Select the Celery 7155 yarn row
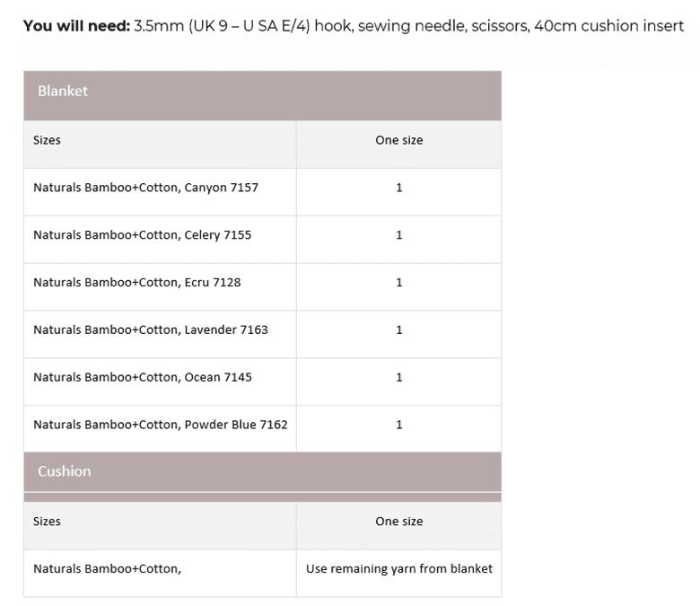Screen dimensions: 700x606 142,235
